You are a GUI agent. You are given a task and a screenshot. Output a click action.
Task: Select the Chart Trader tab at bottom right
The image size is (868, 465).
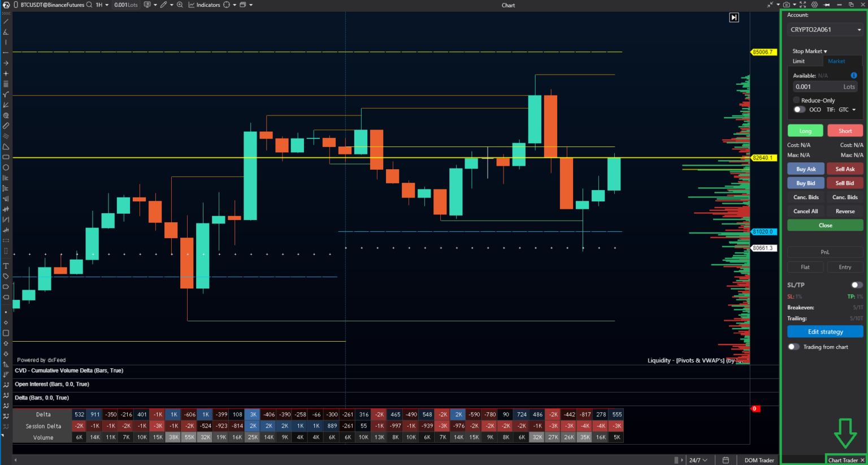pos(844,460)
